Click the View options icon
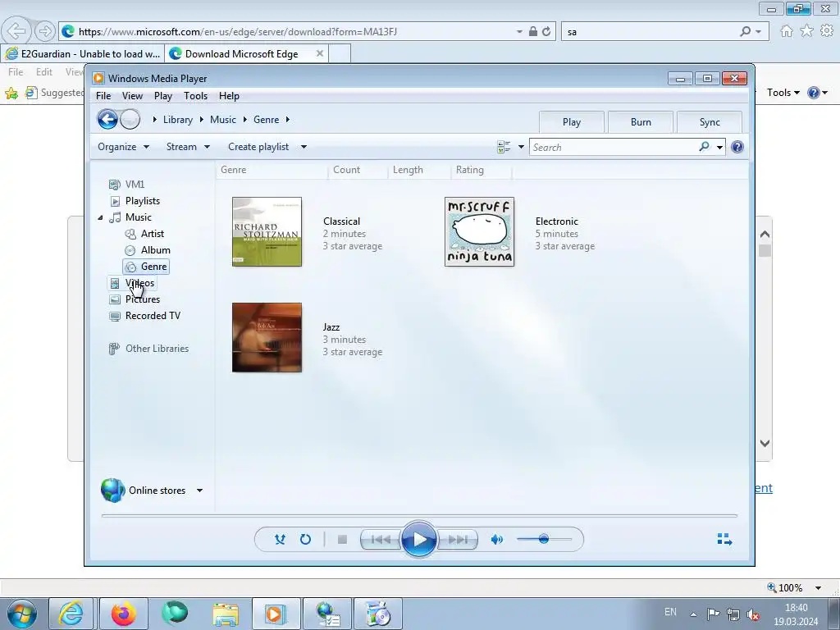 (x=504, y=147)
